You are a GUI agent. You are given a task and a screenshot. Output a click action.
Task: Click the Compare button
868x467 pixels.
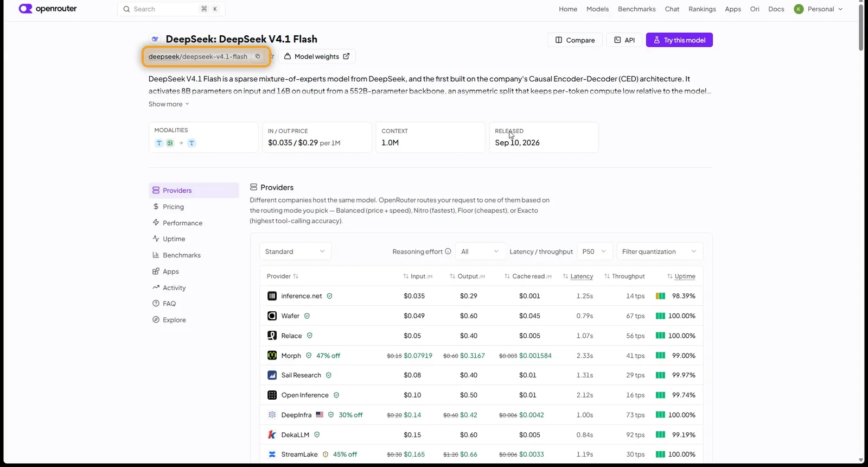tap(575, 40)
